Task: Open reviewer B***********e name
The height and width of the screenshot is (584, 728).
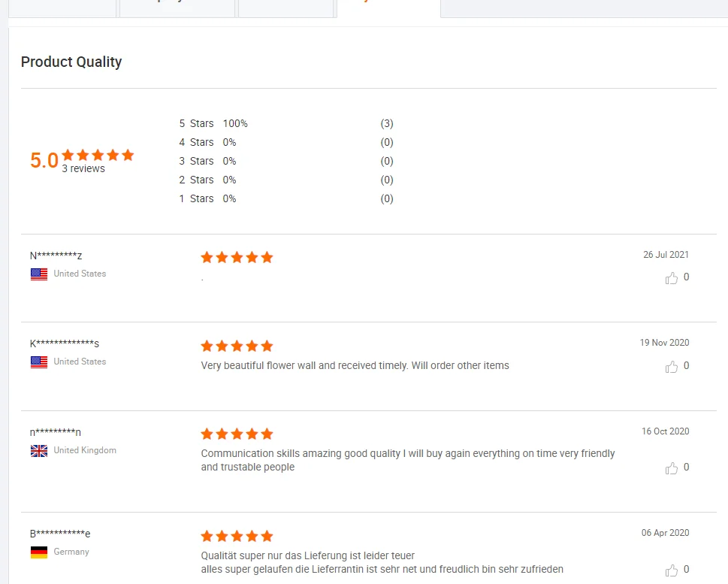Action: point(60,534)
